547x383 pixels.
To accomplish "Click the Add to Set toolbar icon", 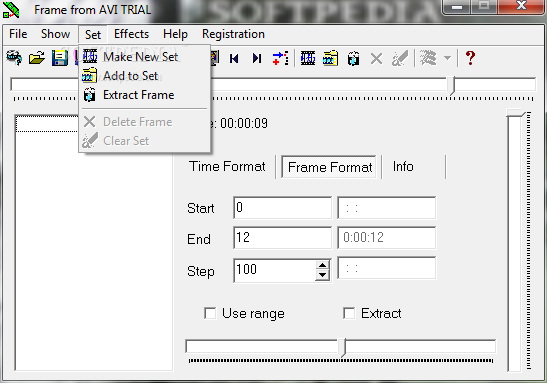I will click(x=330, y=58).
